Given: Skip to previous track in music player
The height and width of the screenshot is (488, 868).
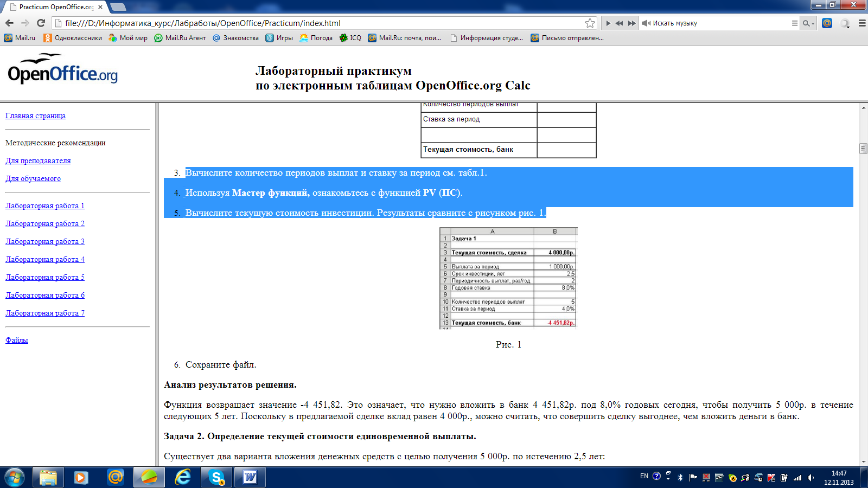Looking at the screenshot, I should pos(619,23).
